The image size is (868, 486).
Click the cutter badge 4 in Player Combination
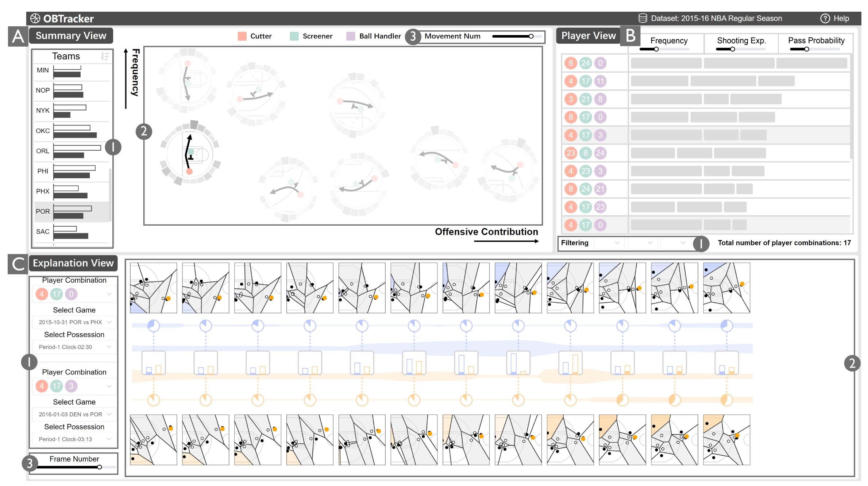click(x=41, y=294)
